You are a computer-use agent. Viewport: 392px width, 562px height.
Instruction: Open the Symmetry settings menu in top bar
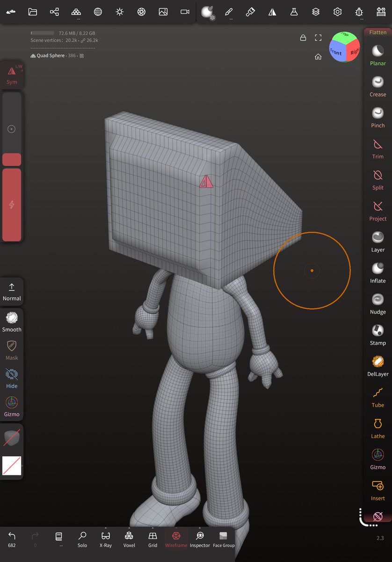272,12
